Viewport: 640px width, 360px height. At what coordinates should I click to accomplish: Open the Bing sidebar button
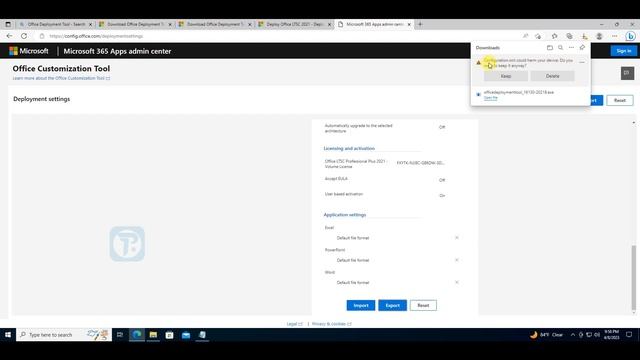coord(630,36)
